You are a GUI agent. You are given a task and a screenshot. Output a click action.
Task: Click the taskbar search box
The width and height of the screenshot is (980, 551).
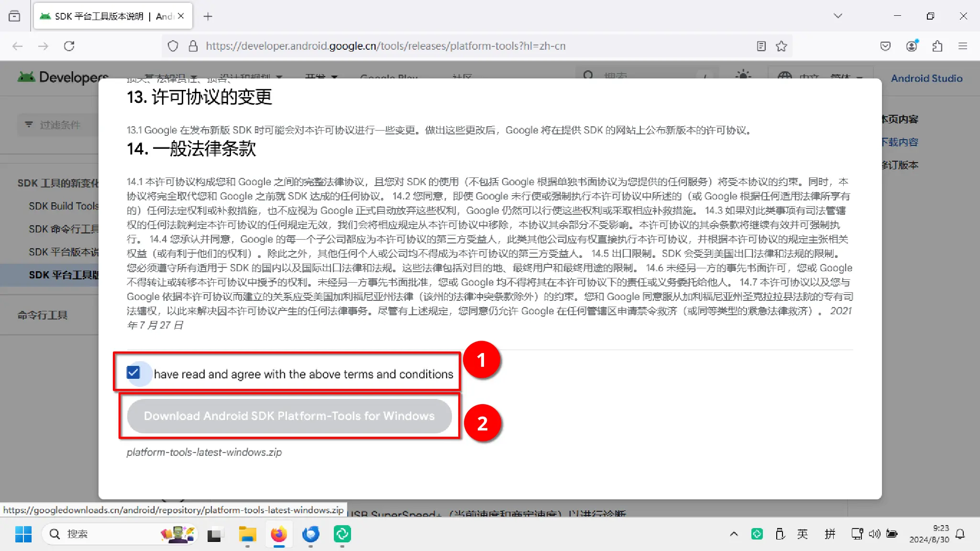pyautogui.click(x=120, y=534)
